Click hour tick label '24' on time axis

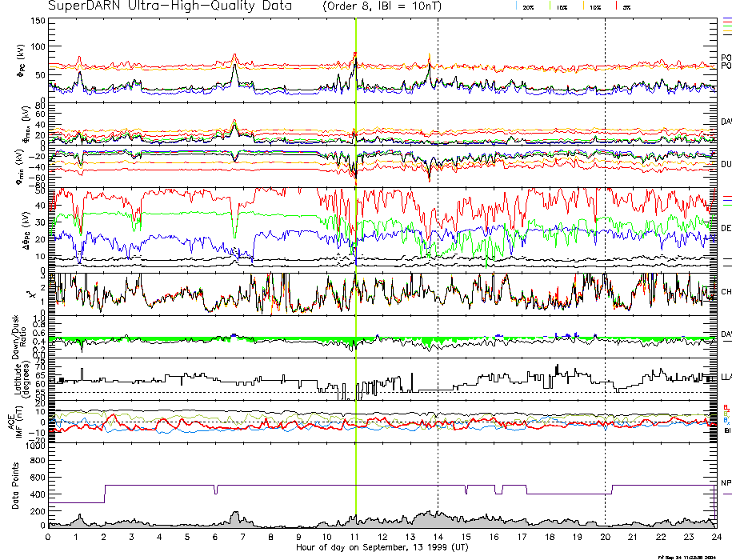pyautogui.click(x=716, y=537)
